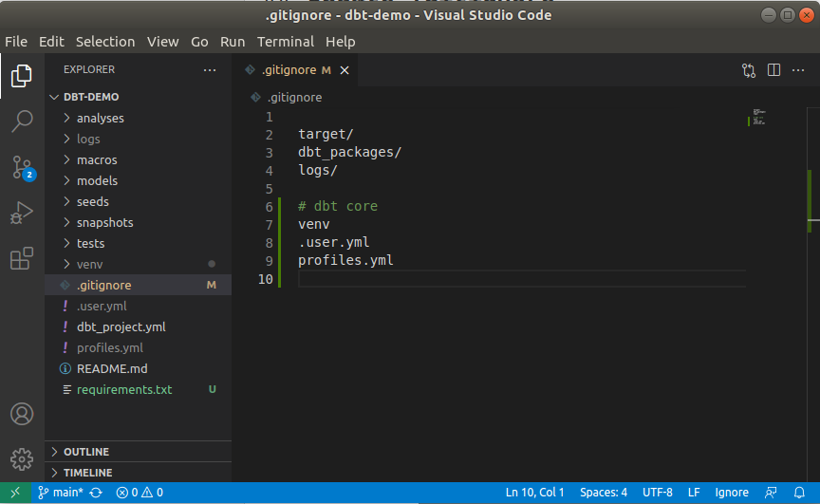
Task: Open .user.yml in Explorer
Action: 138,306
